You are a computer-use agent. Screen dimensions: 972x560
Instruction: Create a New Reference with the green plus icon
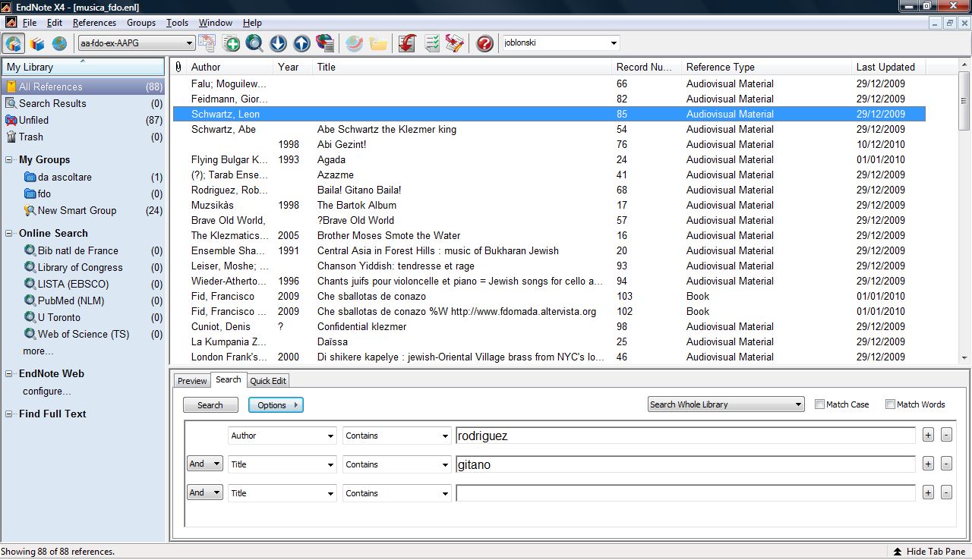pyautogui.click(x=231, y=43)
